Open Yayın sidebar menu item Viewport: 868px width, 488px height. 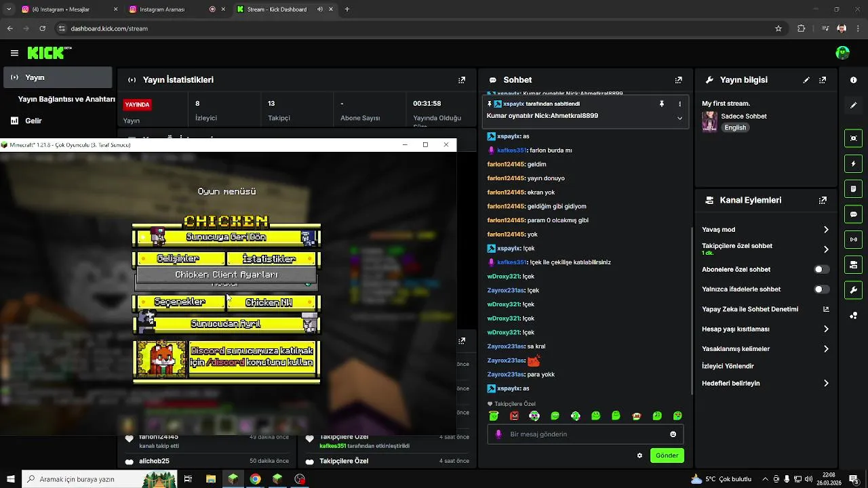pos(57,77)
